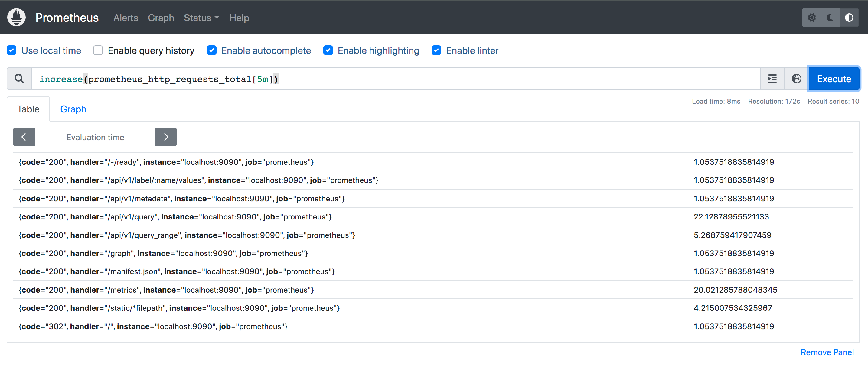Open Graph in navbar
868x367 pixels.
[x=161, y=18]
